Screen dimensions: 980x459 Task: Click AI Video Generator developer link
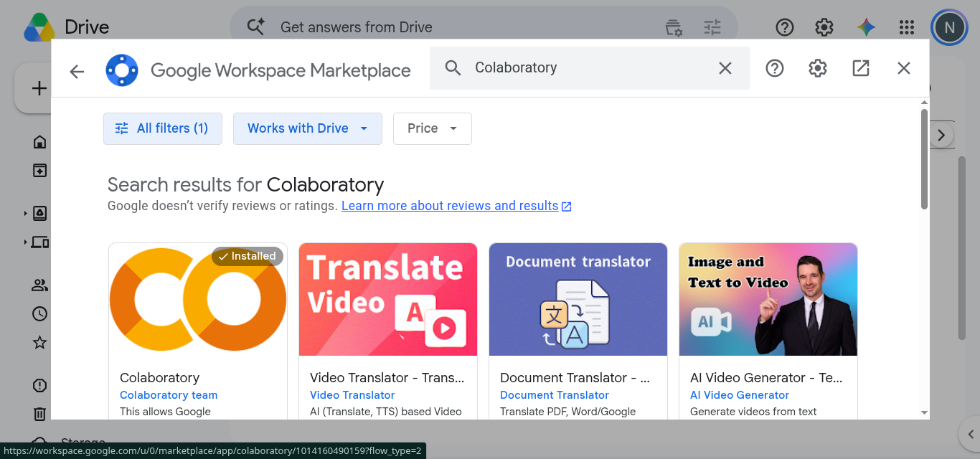pos(740,395)
